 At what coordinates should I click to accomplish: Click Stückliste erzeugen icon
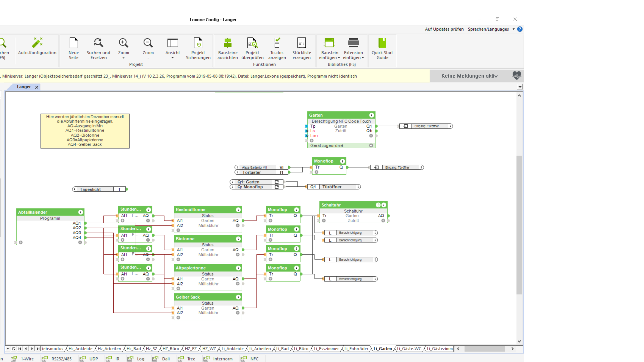(x=302, y=43)
